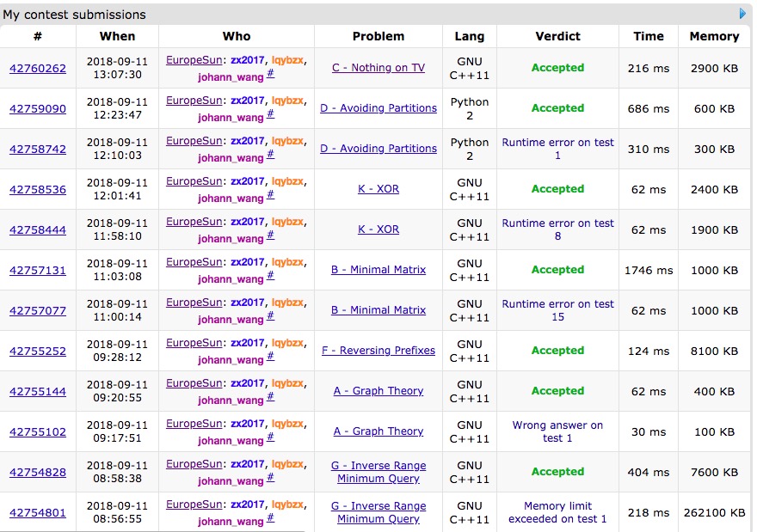Click the # mark in submission 42758536's row
757x532 pixels.
270,196
